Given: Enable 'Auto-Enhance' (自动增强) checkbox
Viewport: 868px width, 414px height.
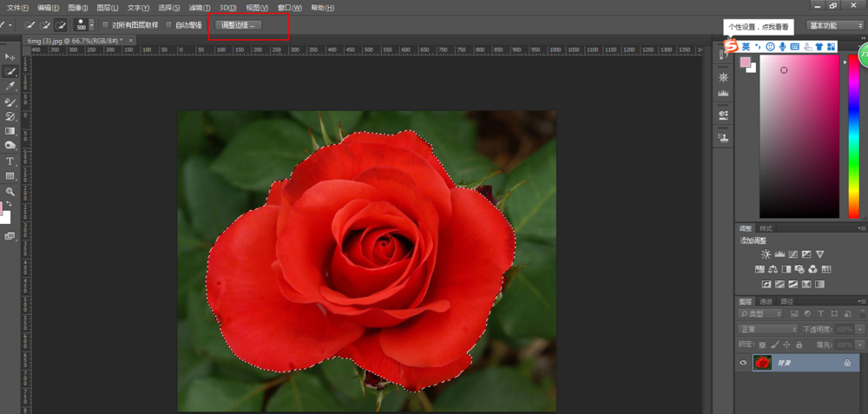Looking at the screenshot, I should pyautogui.click(x=168, y=25).
